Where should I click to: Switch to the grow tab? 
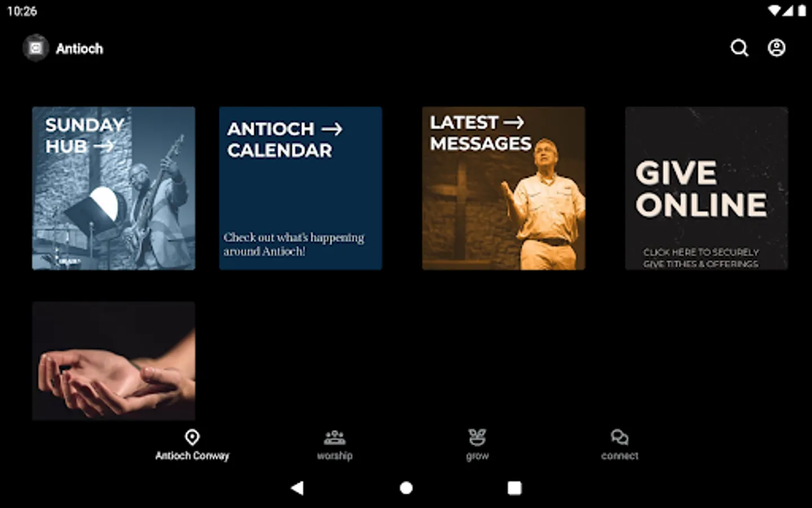coord(477,445)
